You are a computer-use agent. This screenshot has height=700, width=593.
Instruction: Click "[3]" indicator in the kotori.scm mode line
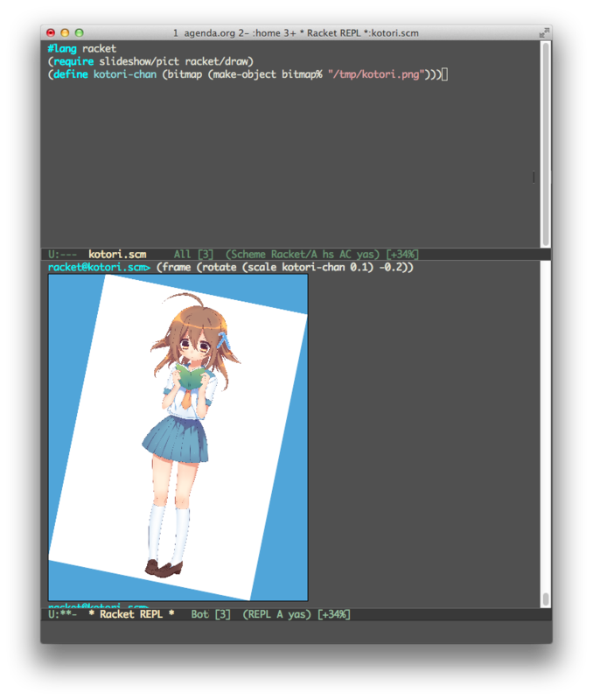[x=206, y=255]
